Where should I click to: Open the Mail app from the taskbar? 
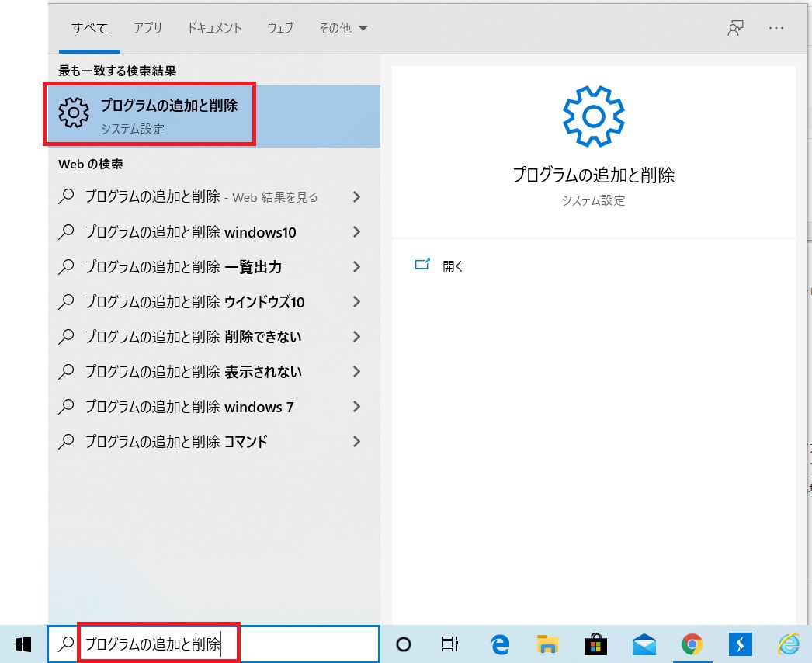click(644, 644)
